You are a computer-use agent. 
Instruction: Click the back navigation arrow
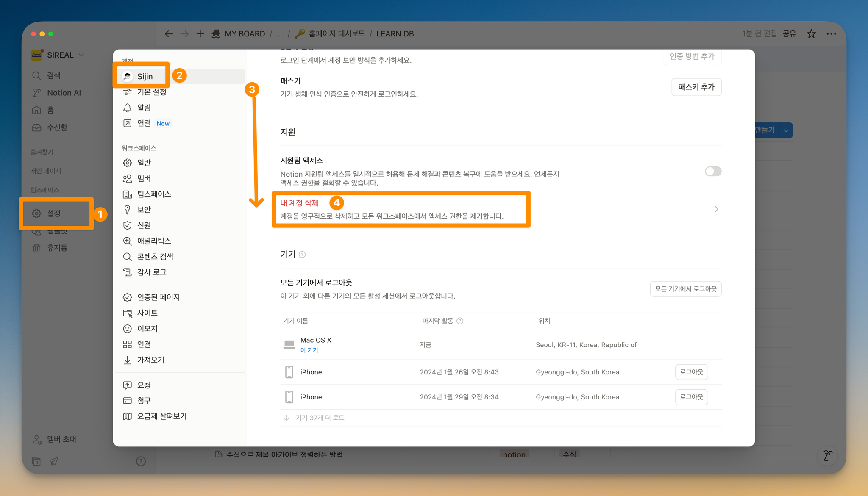(169, 34)
